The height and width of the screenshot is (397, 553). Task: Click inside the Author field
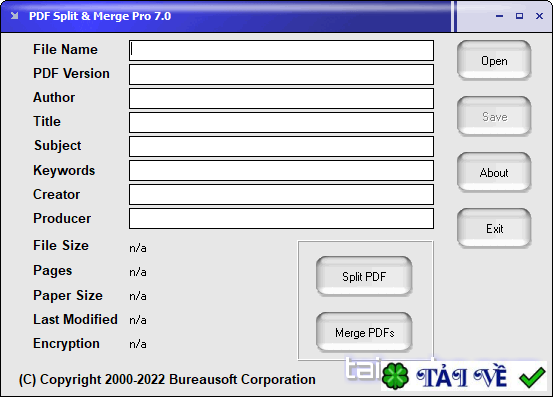[x=281, y=98]
